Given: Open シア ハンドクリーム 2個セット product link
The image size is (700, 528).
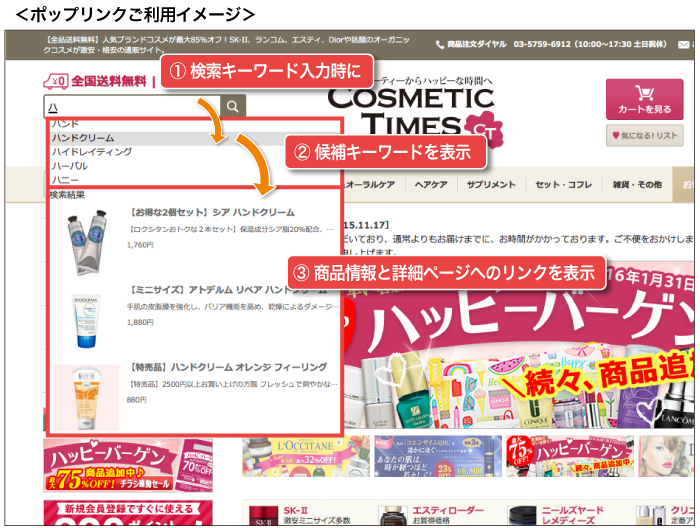Looking at the screenshot, I should coord(212,212).
